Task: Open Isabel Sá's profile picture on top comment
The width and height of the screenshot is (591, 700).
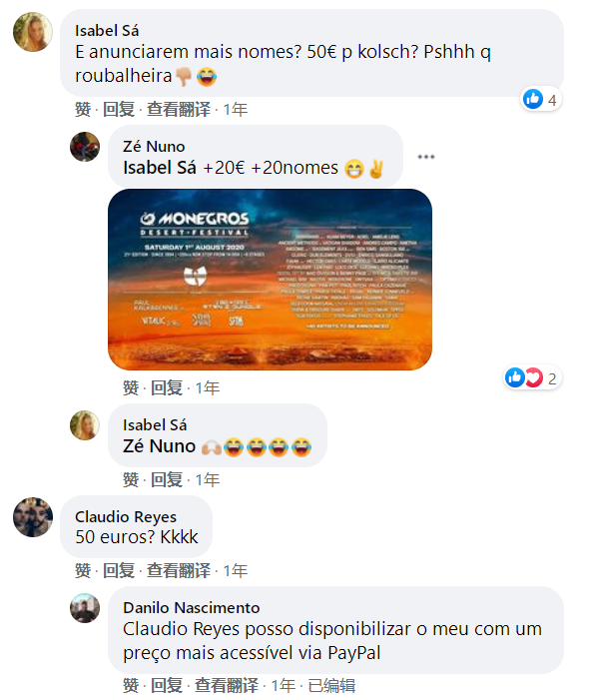Action: coord(33,32)
